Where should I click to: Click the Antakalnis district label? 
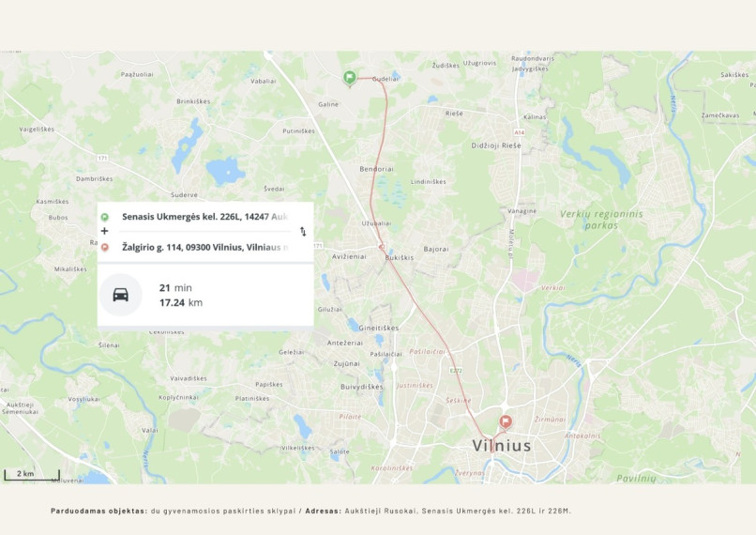pyautogui.click(x=582, y=436)
